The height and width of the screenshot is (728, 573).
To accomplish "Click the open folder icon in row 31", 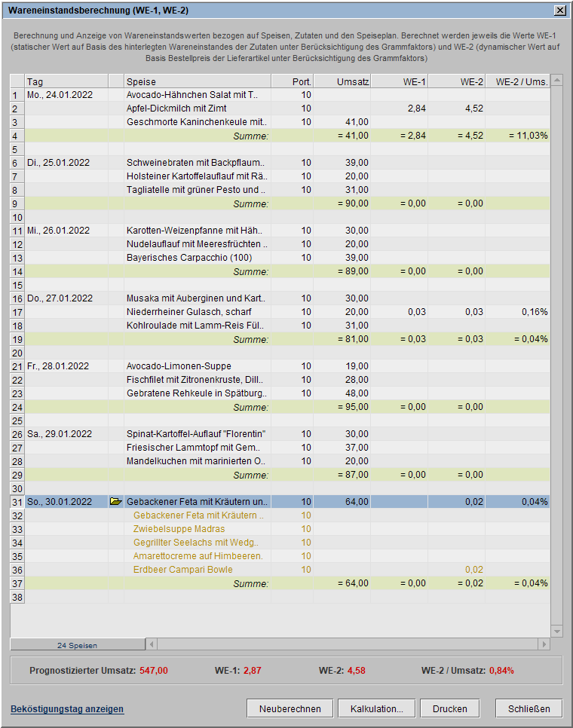I will (115, 502).
